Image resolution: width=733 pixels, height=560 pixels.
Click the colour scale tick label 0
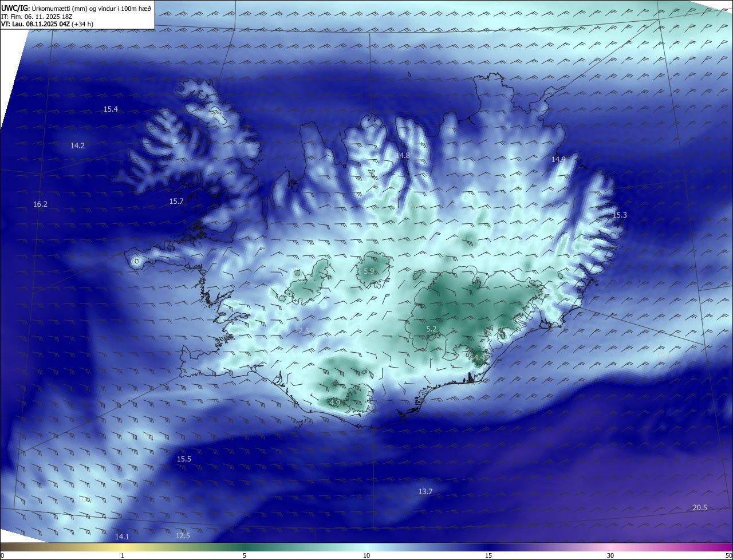2,555
